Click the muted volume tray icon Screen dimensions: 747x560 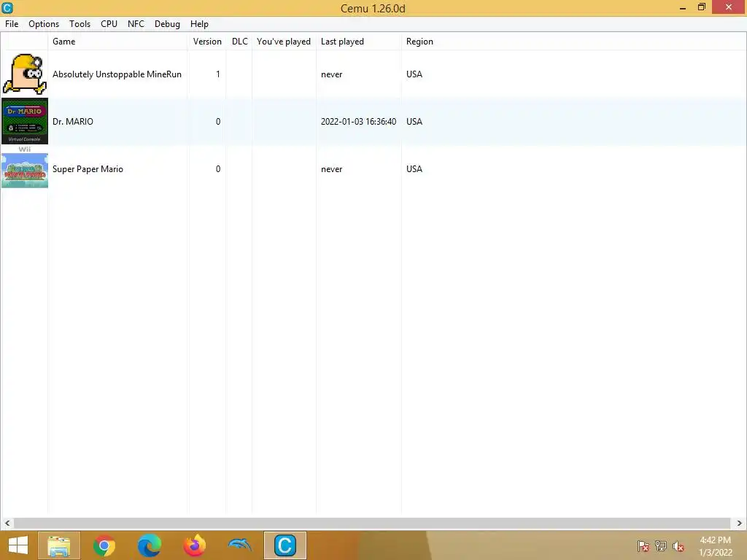click(678, 546)
